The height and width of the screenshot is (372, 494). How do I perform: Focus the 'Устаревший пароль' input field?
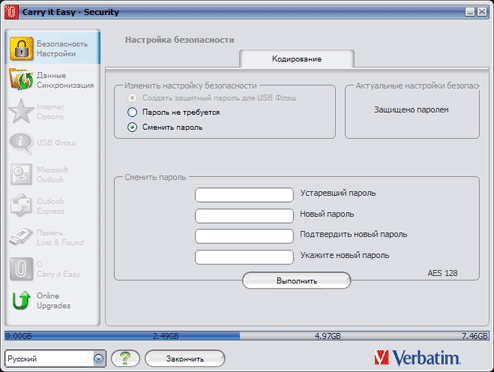(x=244, y=195)
